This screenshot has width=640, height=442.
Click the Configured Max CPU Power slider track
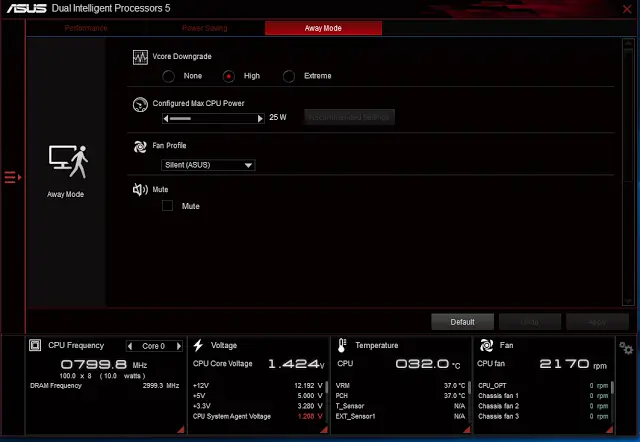coord(213,119)
